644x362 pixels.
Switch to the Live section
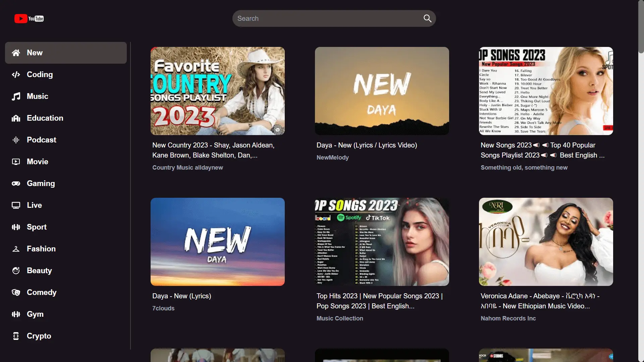tap(34, 205)
